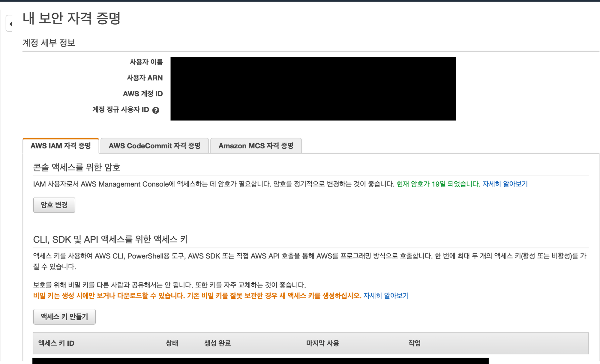Open 자세히 알아보기 link about password age

[x=505, y=184]
